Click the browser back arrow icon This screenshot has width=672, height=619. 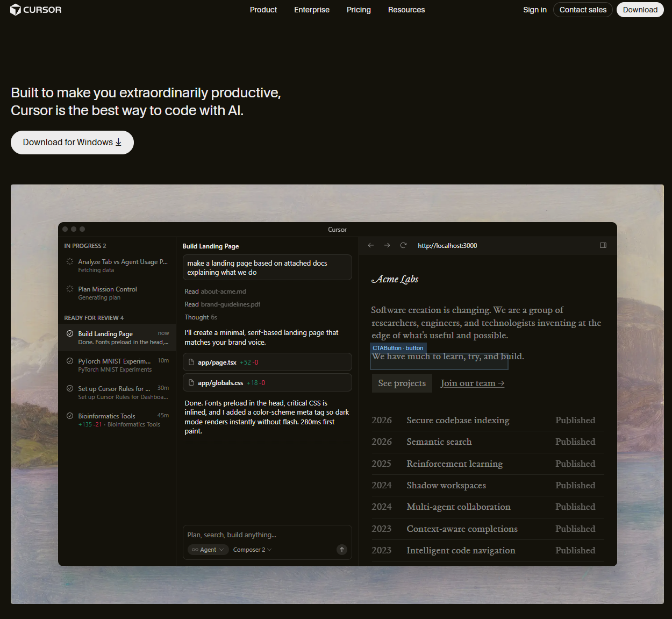coord(371,245)
